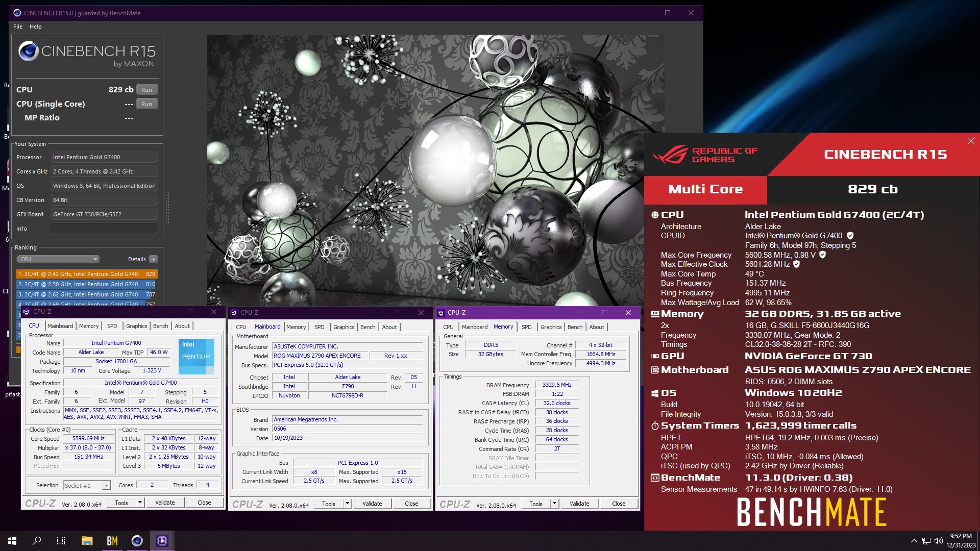Open File Explorer from taskbar
The image size is (980, 551).
click(87, 541)
